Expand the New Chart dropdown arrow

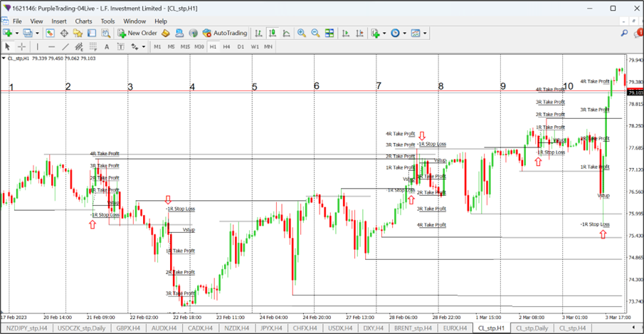[17, 33]
